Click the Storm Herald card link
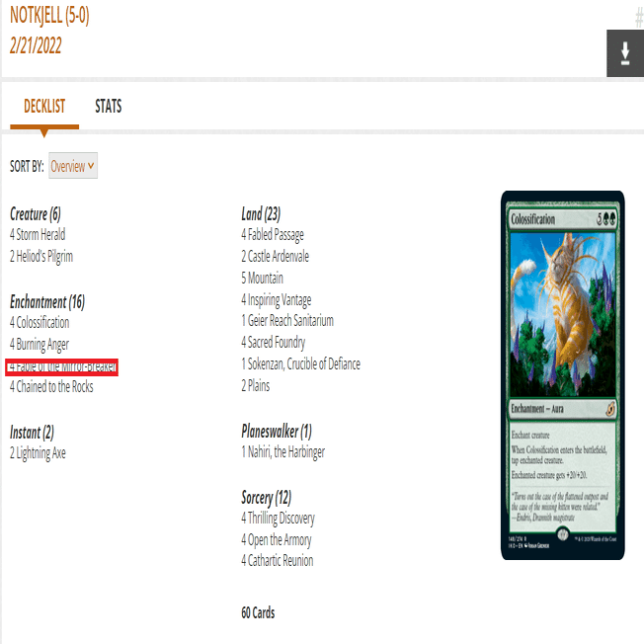 click(38, 235)
